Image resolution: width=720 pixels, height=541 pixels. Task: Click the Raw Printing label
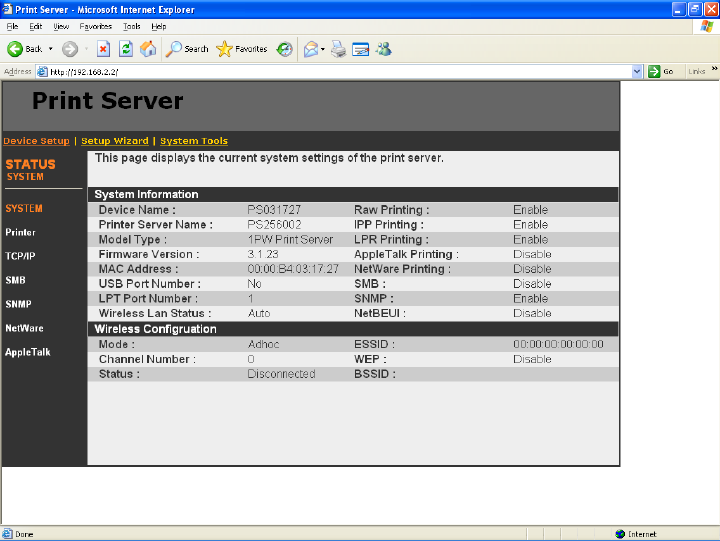tap(391, 210)
